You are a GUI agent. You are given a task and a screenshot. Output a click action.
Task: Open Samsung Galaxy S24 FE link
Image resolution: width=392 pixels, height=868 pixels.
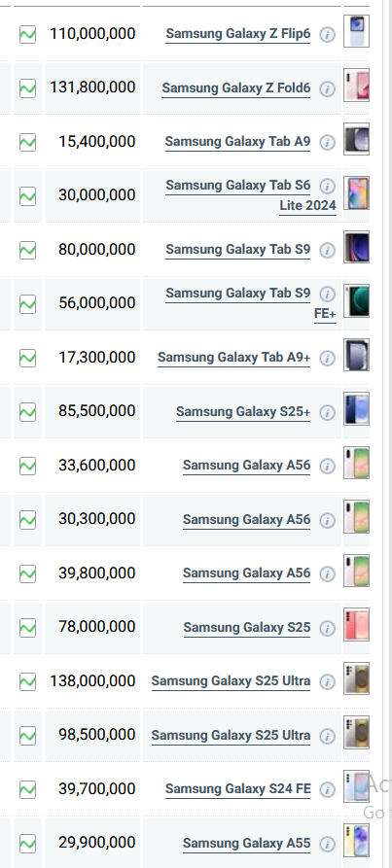pyautogui.click(x=238, y=789)
